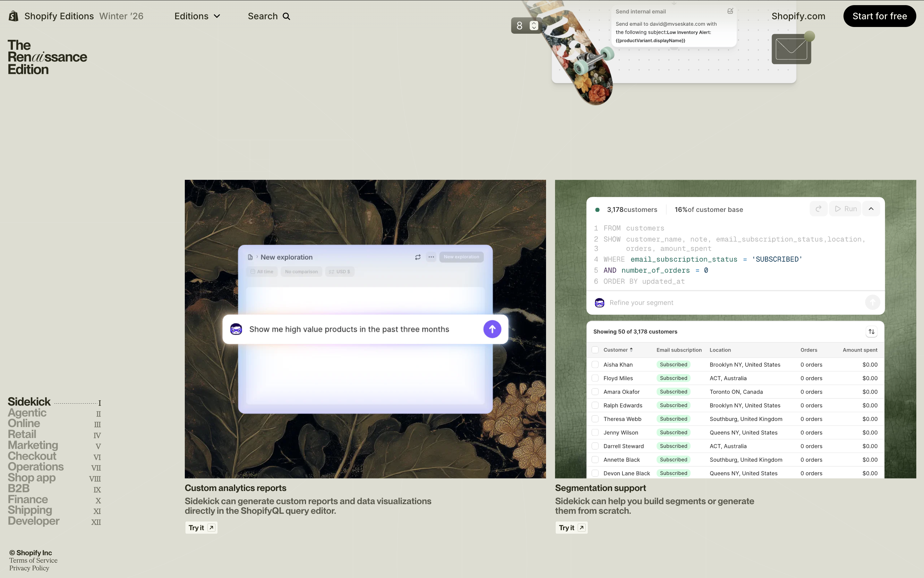Click the refresh icon in New exploration
924x578 pixels.
[x=418, y=257]
